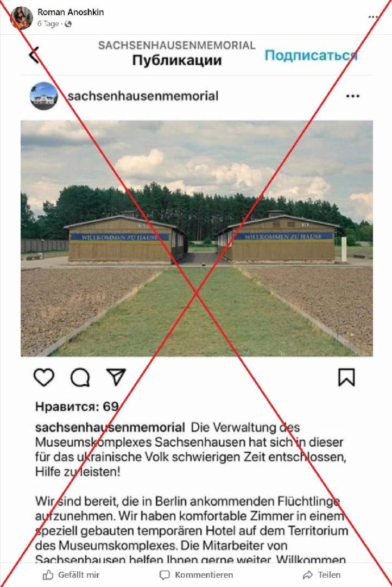Open comments via speech bubble icon
This screenshot has height=587, width=392.
coord(80,377)
